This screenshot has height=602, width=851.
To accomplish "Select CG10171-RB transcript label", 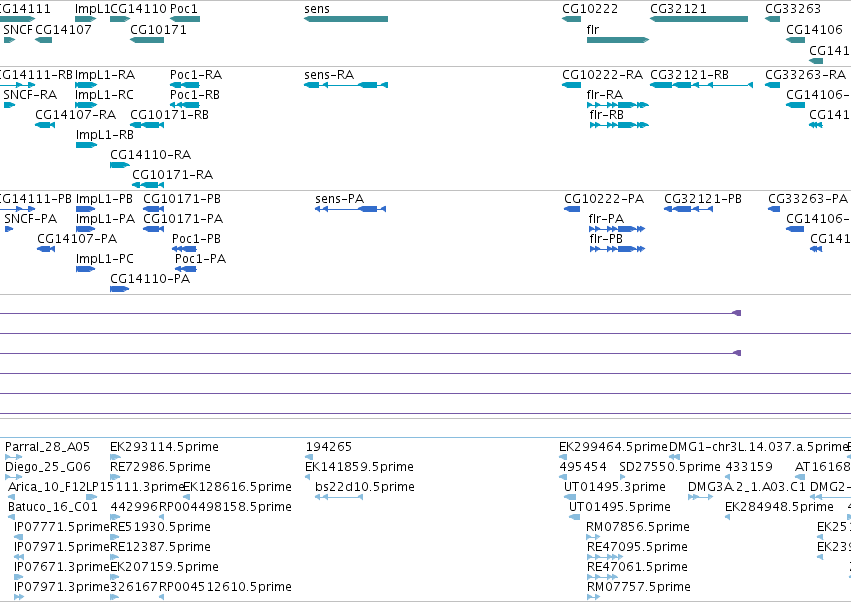I will [x=169, y=115].
